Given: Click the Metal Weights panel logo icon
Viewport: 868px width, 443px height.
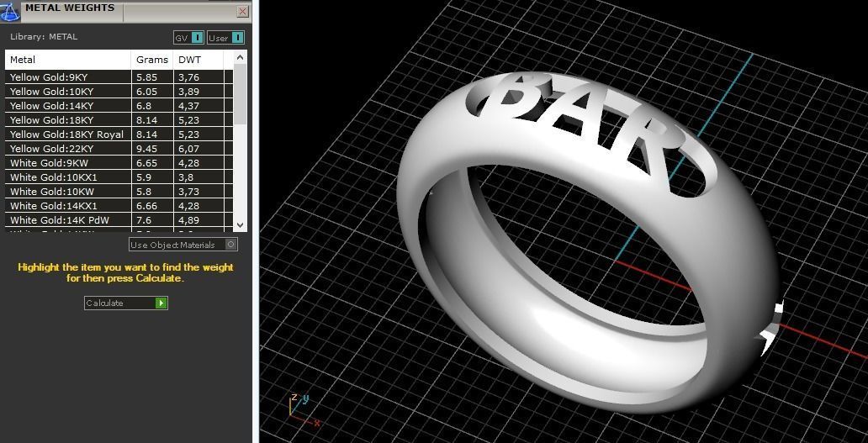Looking at the screenshot, I should pos(10,11).
